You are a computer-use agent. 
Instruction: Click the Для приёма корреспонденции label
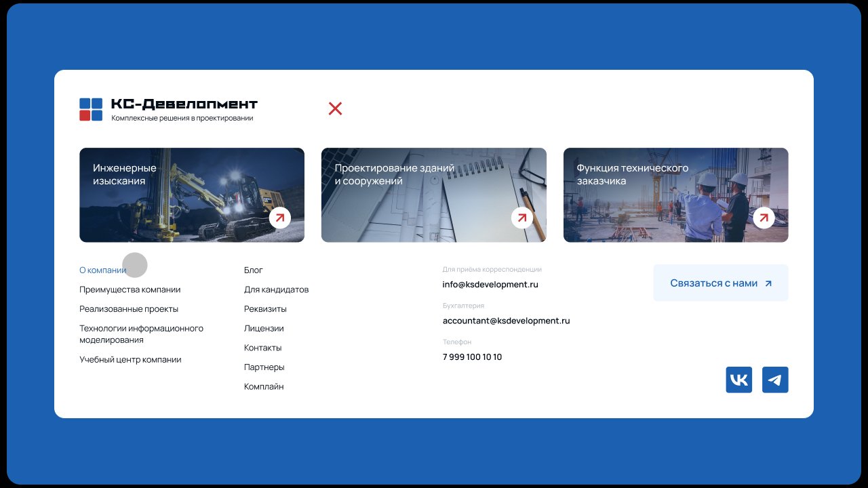pyautogui.click(x=492, y=270)
